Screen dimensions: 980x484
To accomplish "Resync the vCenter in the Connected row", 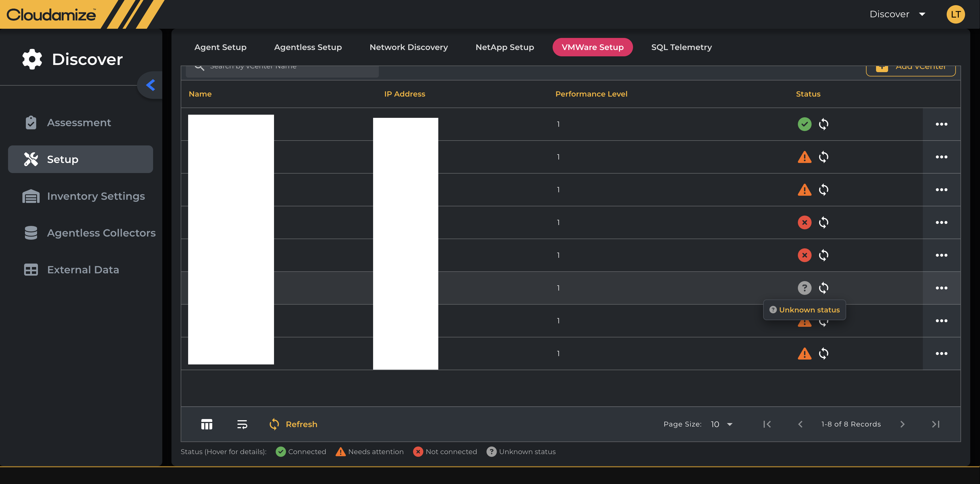I will (x=823, y=124).
